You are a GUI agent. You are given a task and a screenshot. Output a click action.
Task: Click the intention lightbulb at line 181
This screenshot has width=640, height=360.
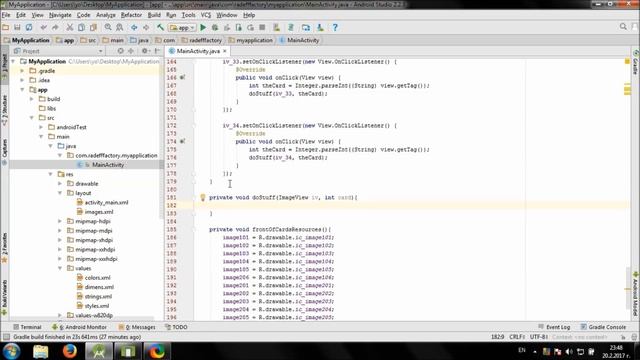tap(202, 198)
